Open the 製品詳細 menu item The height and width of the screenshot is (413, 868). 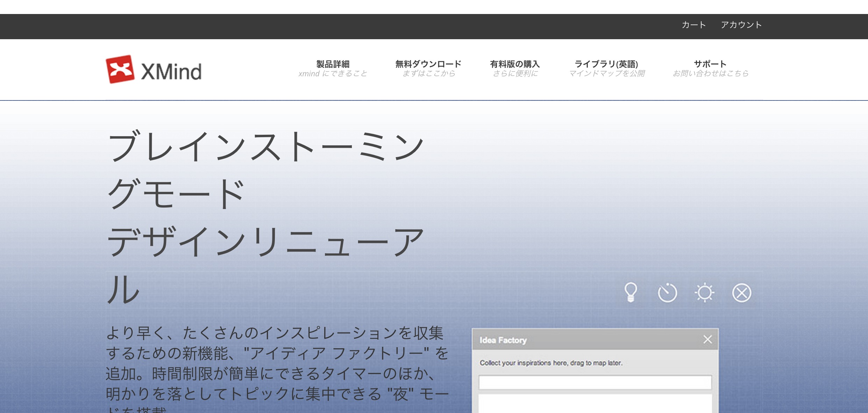pos(333,69)
